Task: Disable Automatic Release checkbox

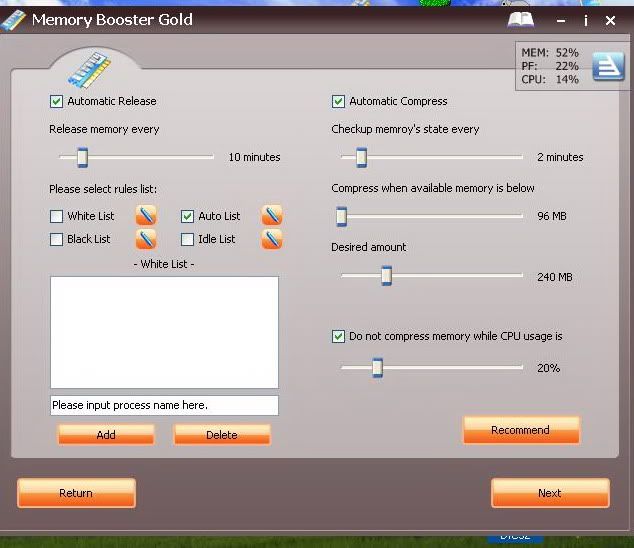Action: tap(57, 101)
